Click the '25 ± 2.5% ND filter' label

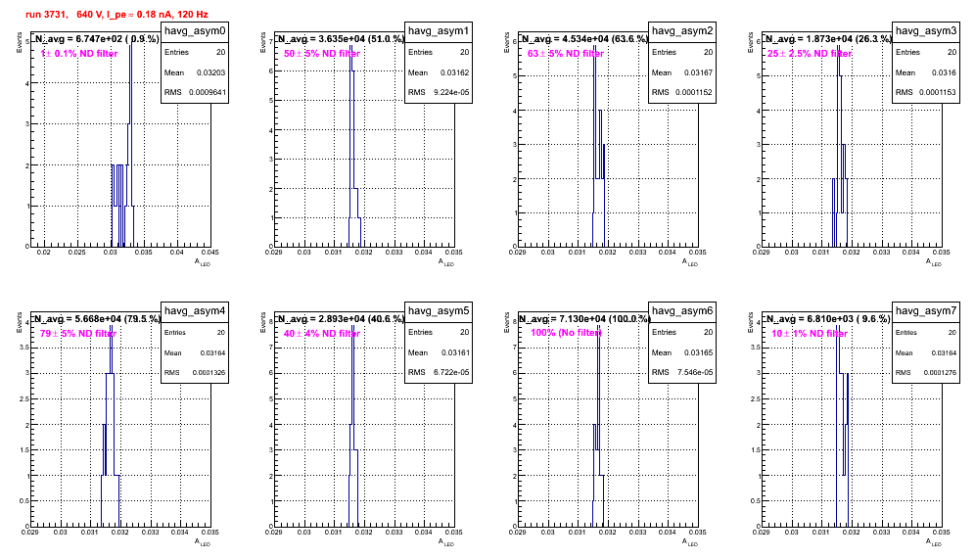point(810,54)
